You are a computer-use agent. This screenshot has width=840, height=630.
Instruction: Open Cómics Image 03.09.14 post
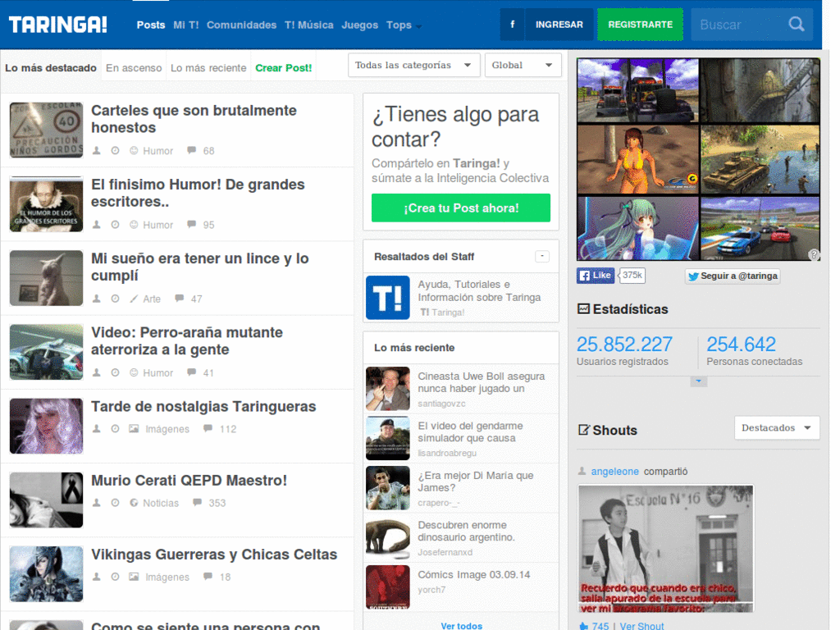point(474,575)
